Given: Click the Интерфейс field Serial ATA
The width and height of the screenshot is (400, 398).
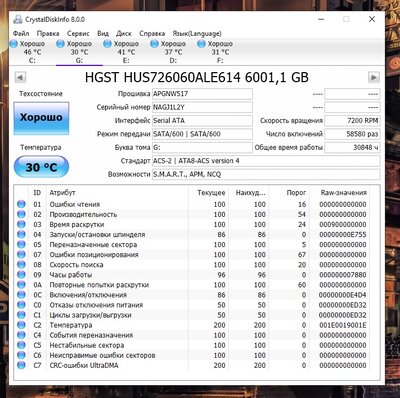Looking at the screenshot, I should (202, 120).
